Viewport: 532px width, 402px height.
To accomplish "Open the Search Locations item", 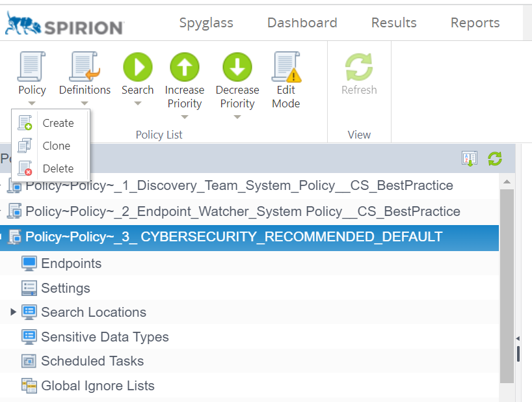I will (x=94, y=312).
